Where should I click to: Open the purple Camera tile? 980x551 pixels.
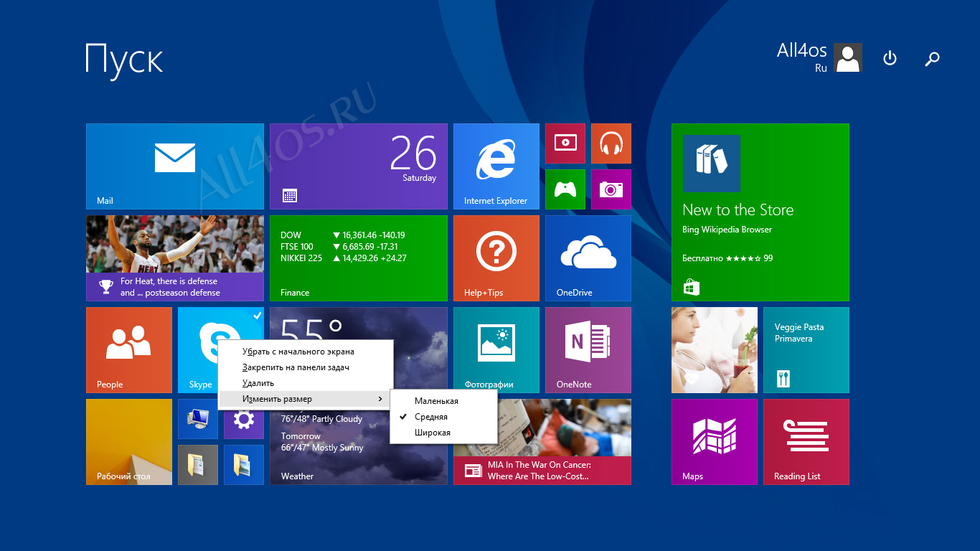tap(611, 189)
